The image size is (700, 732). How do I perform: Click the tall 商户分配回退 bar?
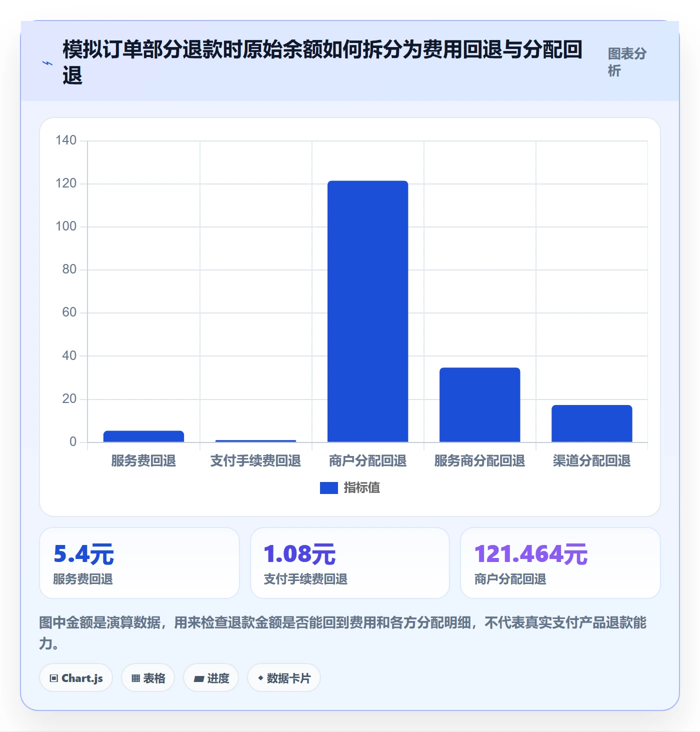pyautogui.click(x=367, y=311)
